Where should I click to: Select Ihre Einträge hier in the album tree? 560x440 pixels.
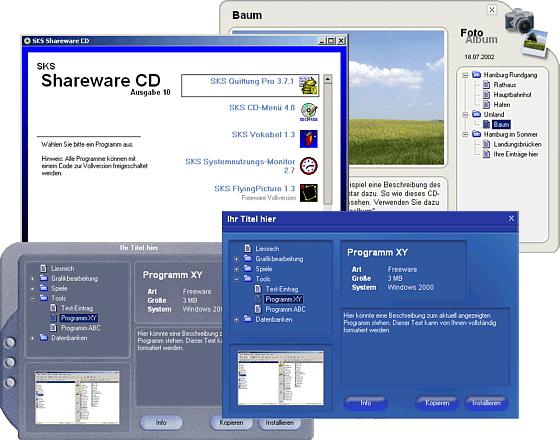point(516,154)
